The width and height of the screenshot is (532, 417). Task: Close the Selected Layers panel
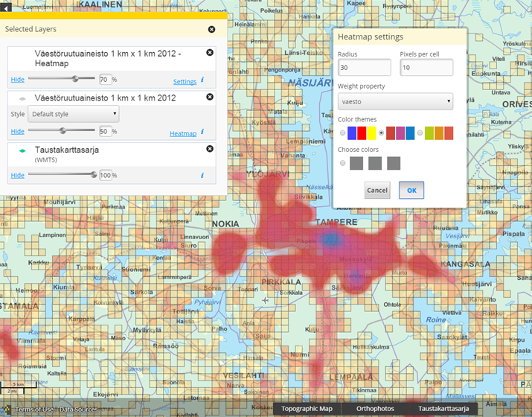click(211, 29)
